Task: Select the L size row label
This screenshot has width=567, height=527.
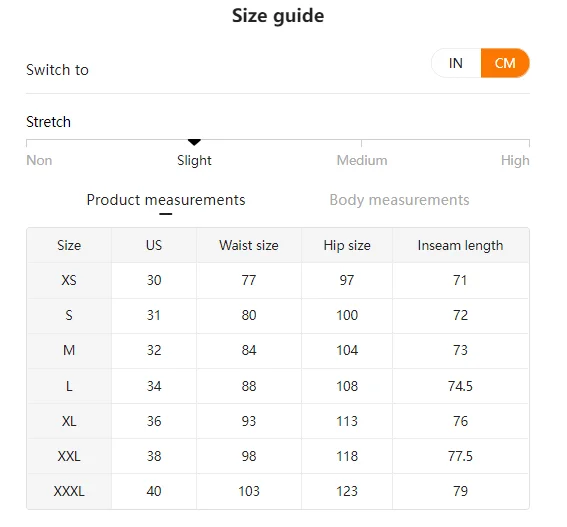Action: (x=69, y=386)
